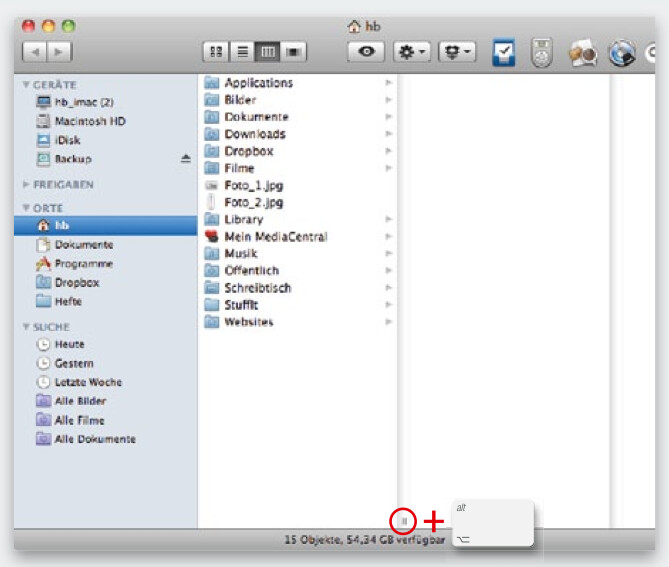
Task: Select the Schreibtisch folder icon
Action: (x=212, y=288)
